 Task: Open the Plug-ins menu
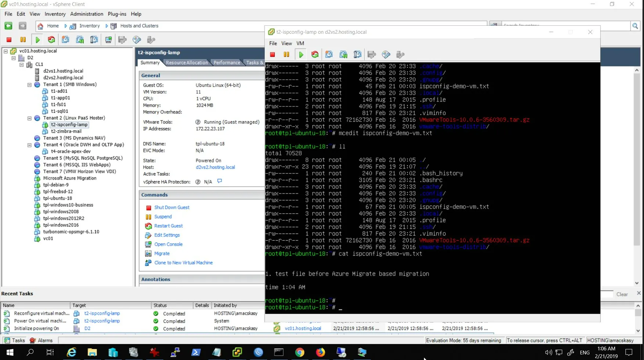117,14
